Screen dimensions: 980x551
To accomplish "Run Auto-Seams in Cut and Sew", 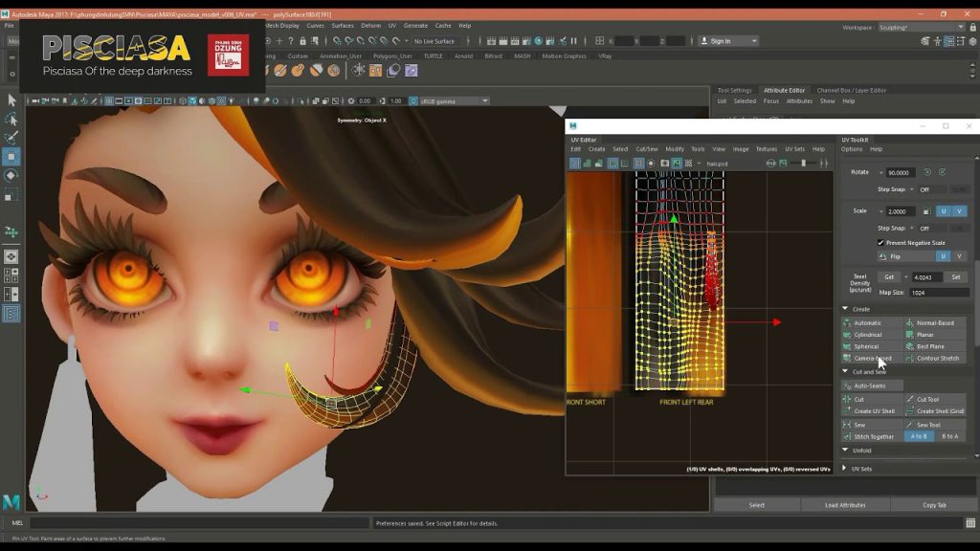I will pyautogui.click(x=872, y=386).
